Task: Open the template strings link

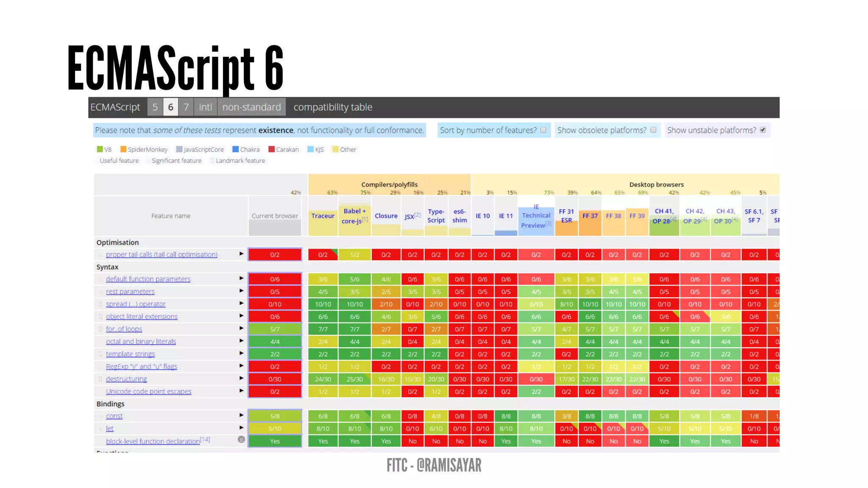Action: (130, 354)
